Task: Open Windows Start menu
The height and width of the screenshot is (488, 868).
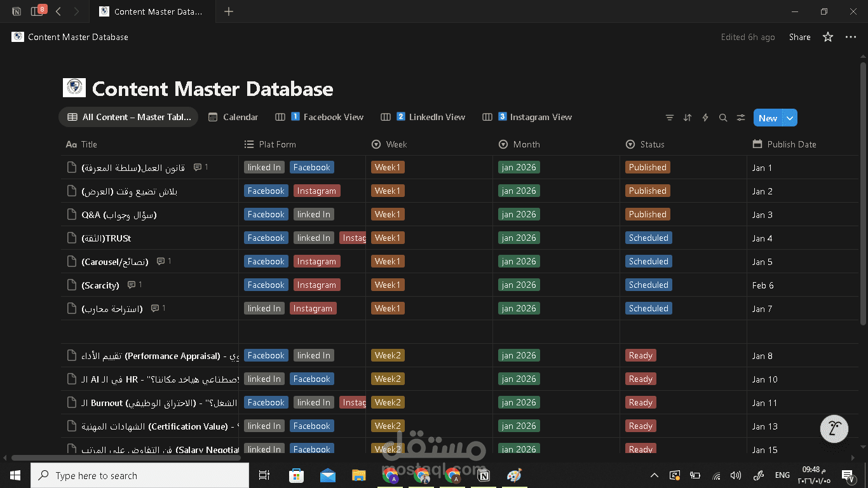Action: click(15, 475)
